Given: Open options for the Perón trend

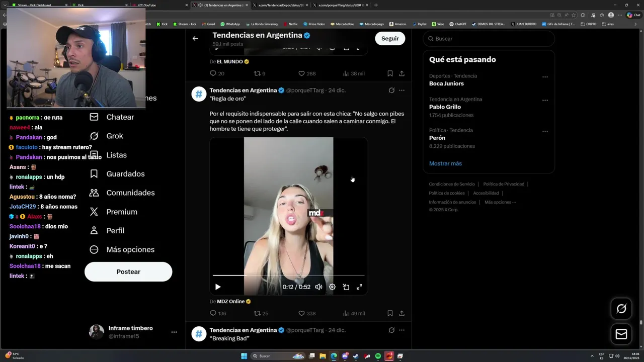Looking at the screenshot, I should coord(545,131).
